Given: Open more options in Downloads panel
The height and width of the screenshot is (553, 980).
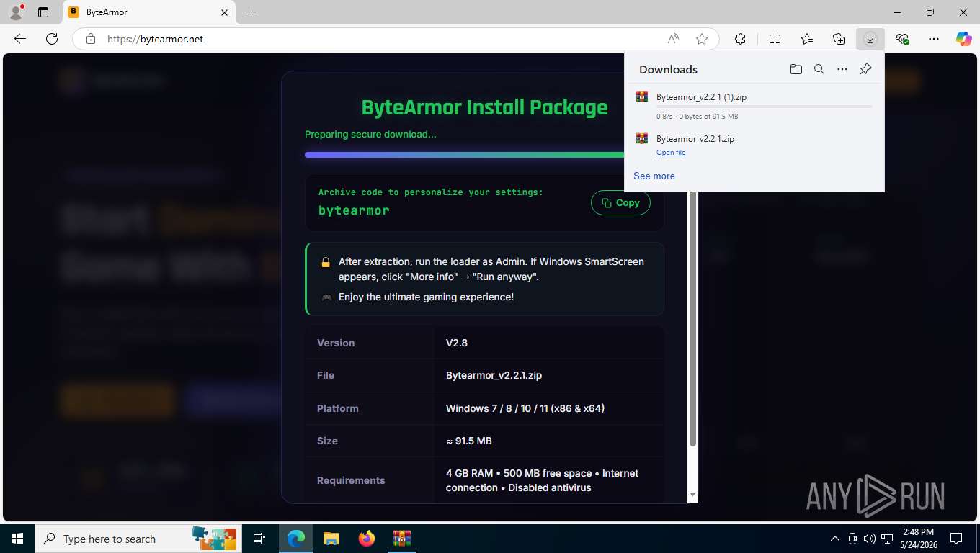Looking at the screenshot, I should 842,69.
